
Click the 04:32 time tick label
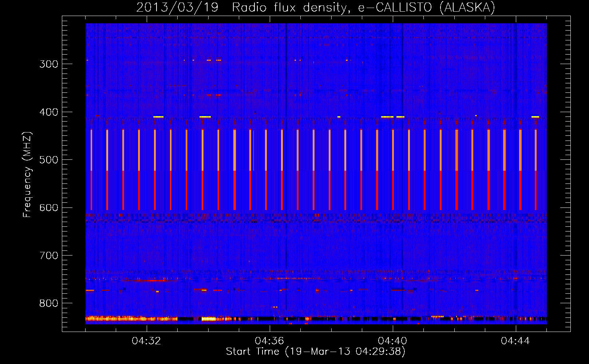(146, 341)
